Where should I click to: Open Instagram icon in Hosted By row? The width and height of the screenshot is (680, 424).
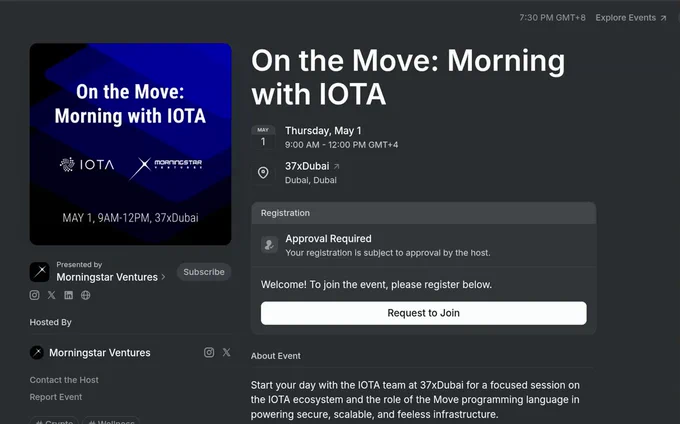pos(209,352)
